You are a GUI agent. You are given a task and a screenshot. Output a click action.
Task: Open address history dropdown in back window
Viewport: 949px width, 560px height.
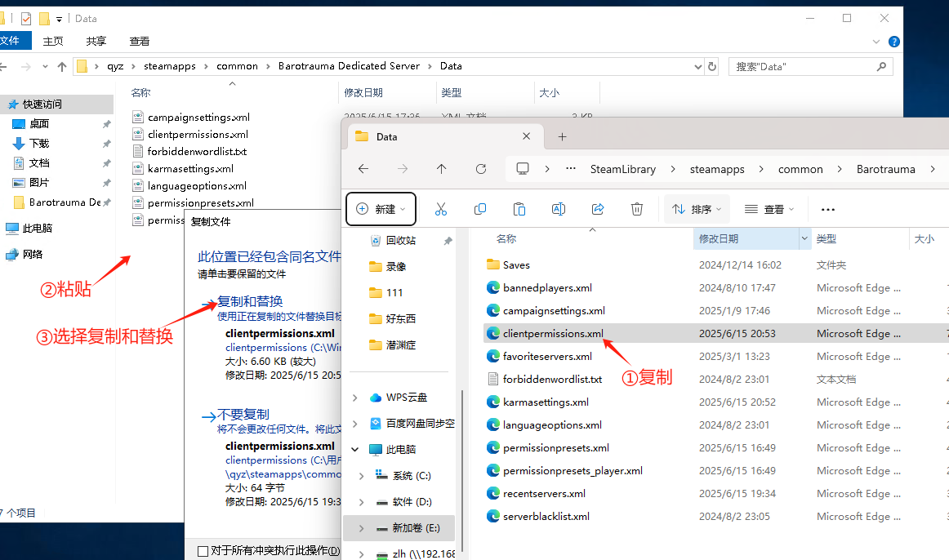click(697, 66)
